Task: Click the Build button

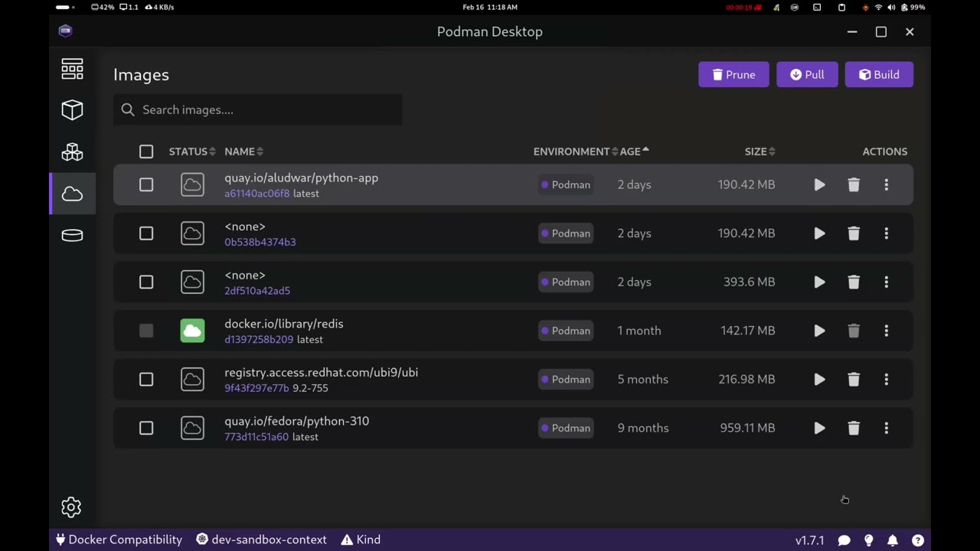Action: pos(879,74)
